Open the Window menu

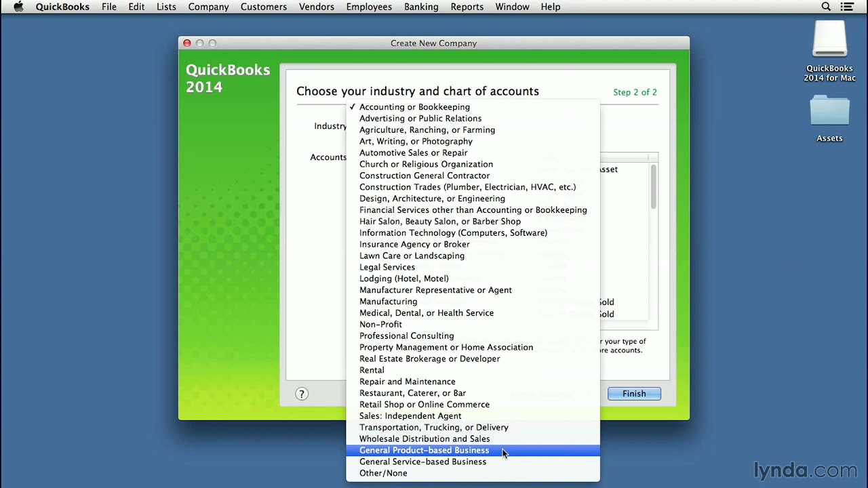(x=512, y=7)
